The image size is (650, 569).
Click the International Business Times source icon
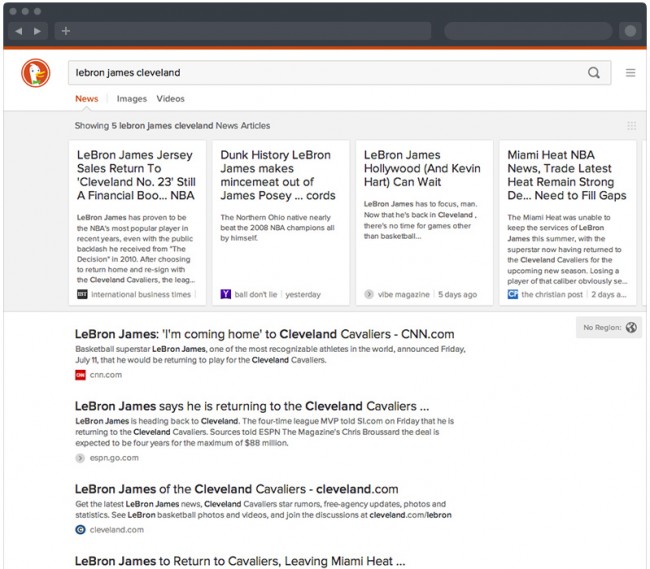click(82, 294)
